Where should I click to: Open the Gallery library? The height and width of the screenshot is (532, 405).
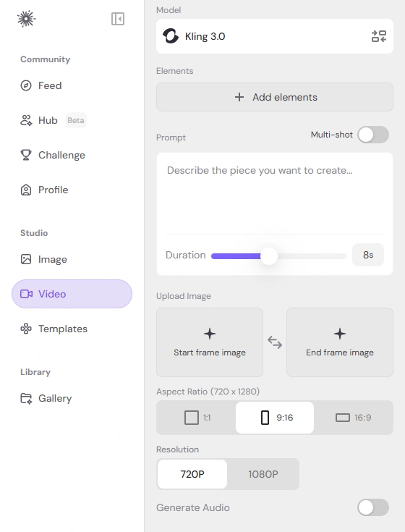point(72,398)
